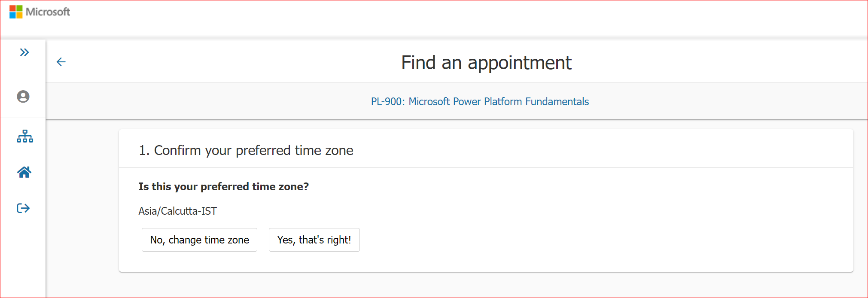Open the user profile icon

click(x=23, y=97)
